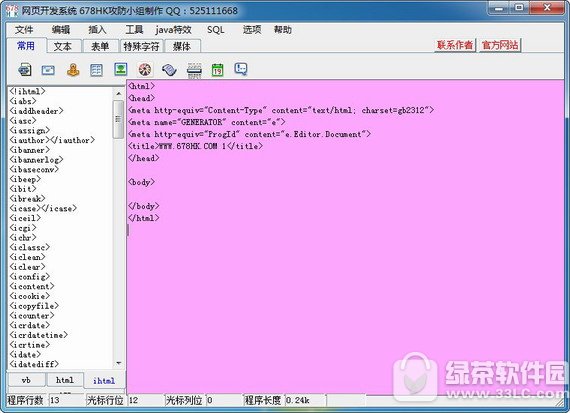The height and width of the screenshot is (413, 570).
Task: Select the <icrdatetime> tag entry
Action: pyautogui.click(x=39, y=335)
